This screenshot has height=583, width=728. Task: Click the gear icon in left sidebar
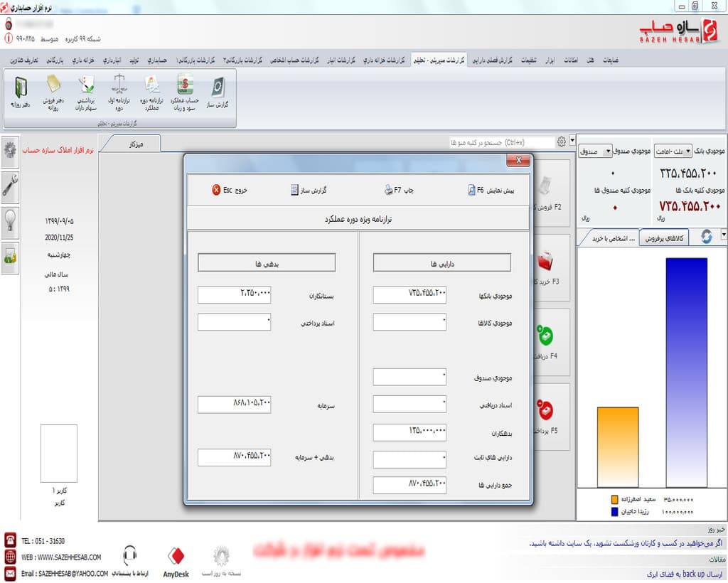[10, 151]
